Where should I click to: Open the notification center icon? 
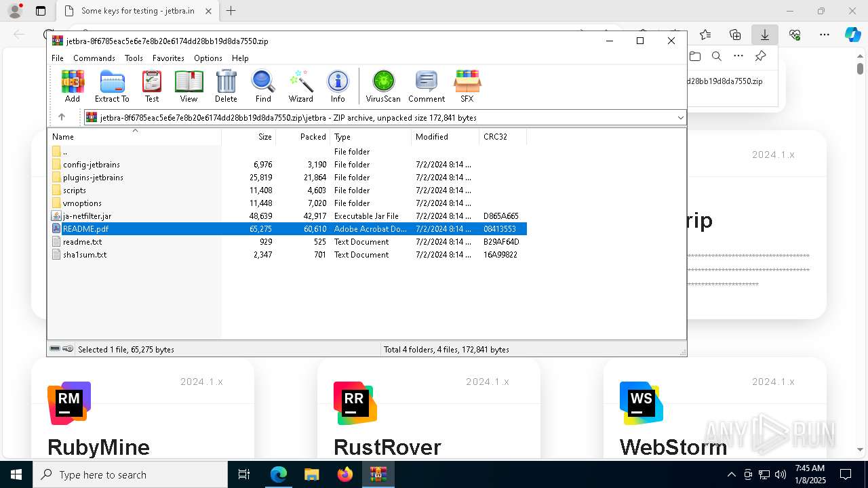pos(846,474)
